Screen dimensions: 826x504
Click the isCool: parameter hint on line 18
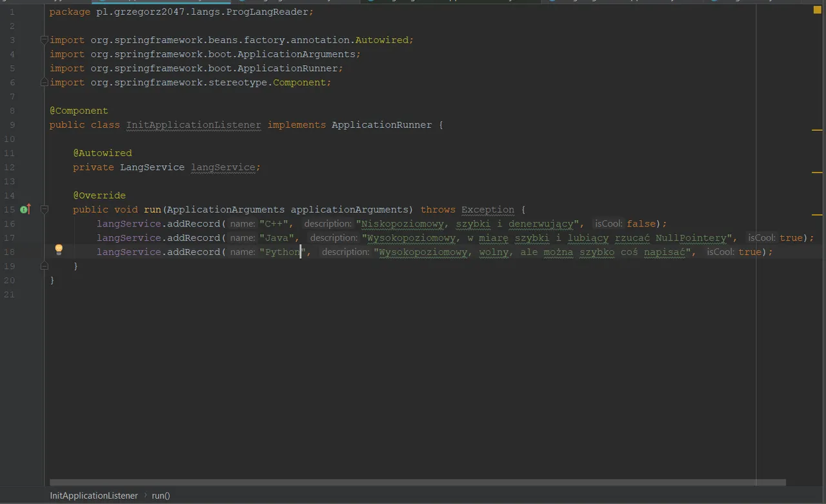720,252
